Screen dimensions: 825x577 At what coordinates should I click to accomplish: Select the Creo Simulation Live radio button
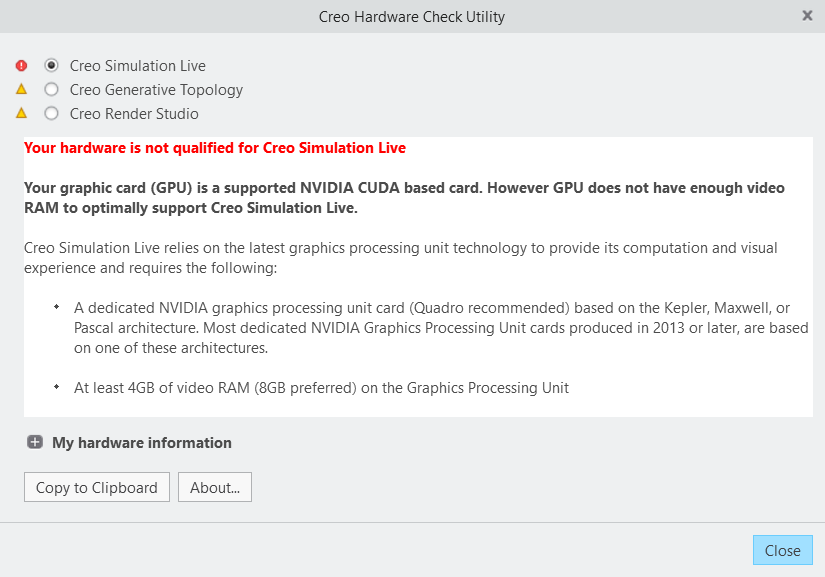(51, 66)
